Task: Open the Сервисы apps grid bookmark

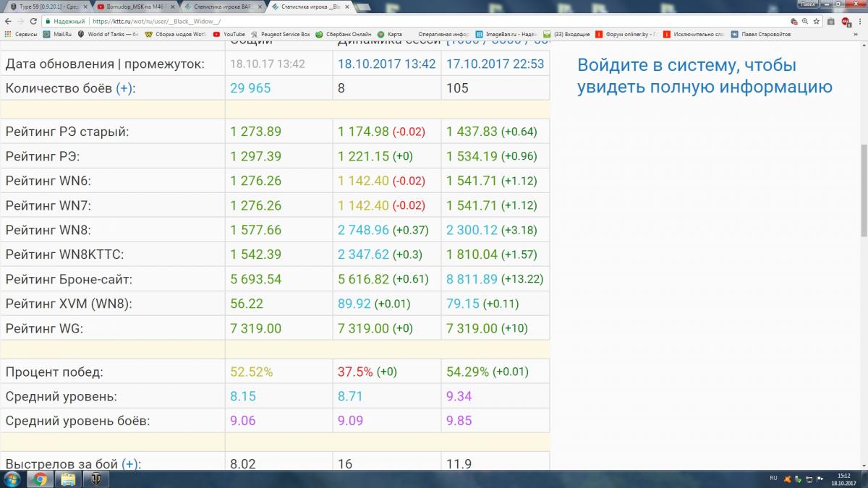Action: click(21, 34)
